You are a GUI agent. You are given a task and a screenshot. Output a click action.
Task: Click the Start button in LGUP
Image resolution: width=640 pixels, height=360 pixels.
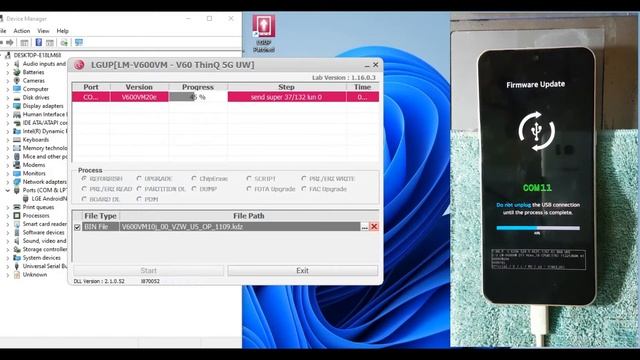point(149,271)
